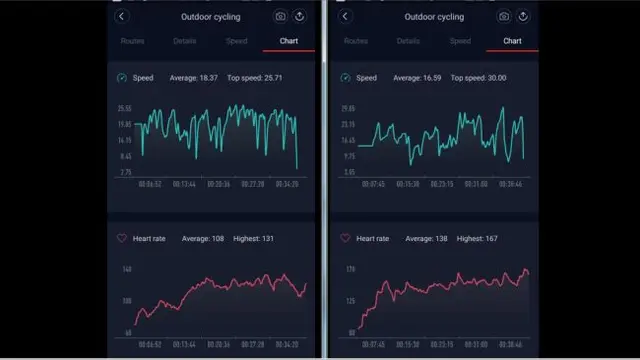Tap left phone's pink heart rate graph
Image resolution: width=640 pixels, height=360 pixels.
point(220,299)
